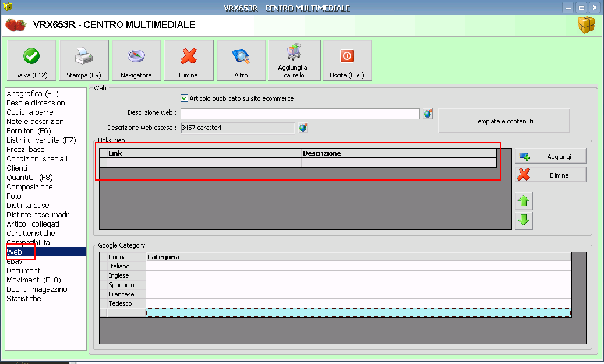Select Documenti in sidebar
Image resolution: width=604 pixels, height=364 pixels.
point(24,270)
